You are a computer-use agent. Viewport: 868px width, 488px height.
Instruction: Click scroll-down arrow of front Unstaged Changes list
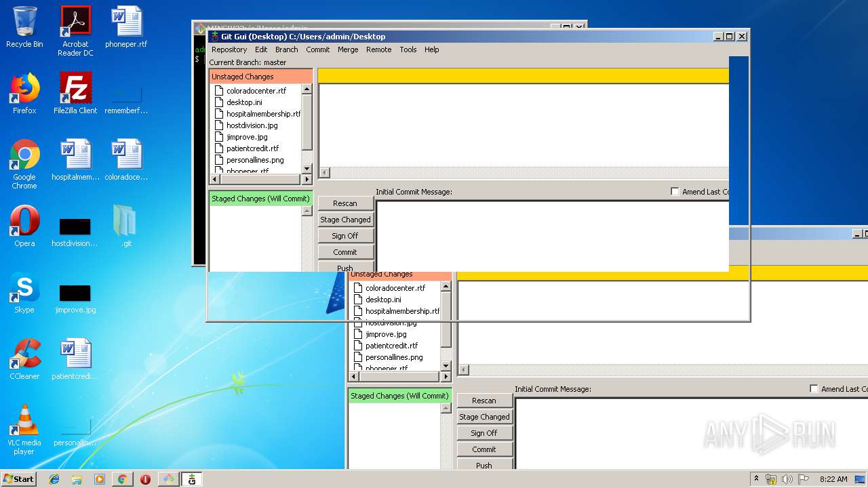point(307,169)
